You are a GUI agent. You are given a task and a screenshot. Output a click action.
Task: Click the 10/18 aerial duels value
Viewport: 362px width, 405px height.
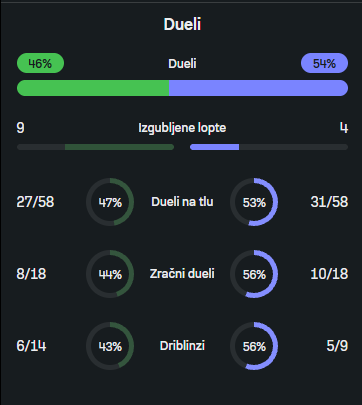(329, 274)
